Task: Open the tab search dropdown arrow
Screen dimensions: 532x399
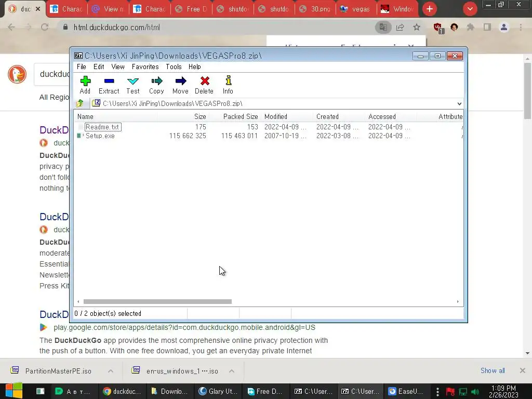Action: click(x=470, y=9)
